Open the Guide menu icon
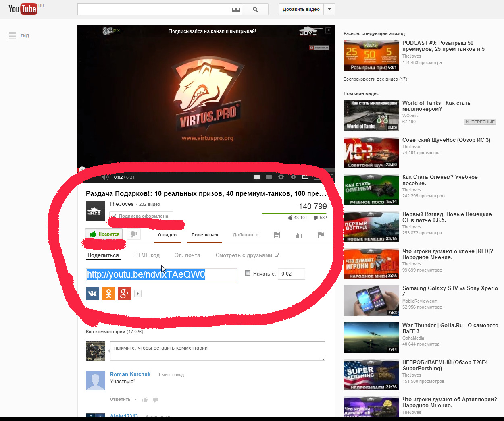This screenshot has width=504, height=421. (x=12, y=36)
